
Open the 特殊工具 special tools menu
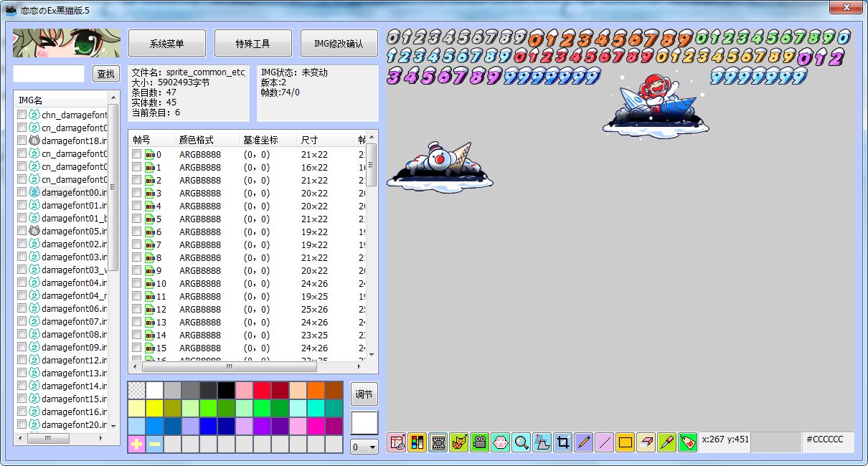coord(253,44)
